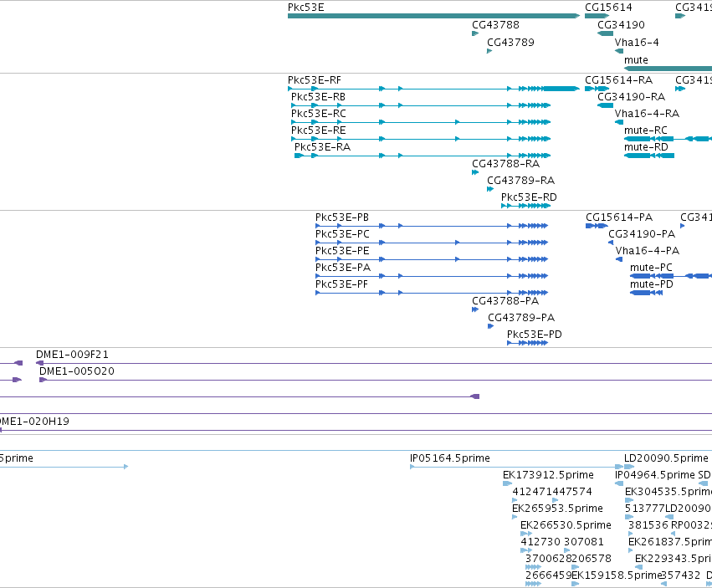Screen dimensions: 712x588
Task: Select the CG43789-PA protein arrow
Action: [x=491, y=326]
